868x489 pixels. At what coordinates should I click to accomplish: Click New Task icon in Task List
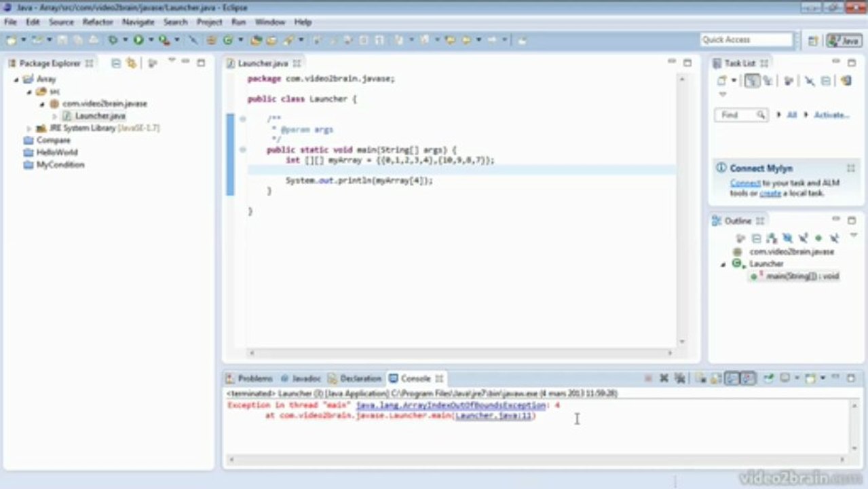pos(721,81)
